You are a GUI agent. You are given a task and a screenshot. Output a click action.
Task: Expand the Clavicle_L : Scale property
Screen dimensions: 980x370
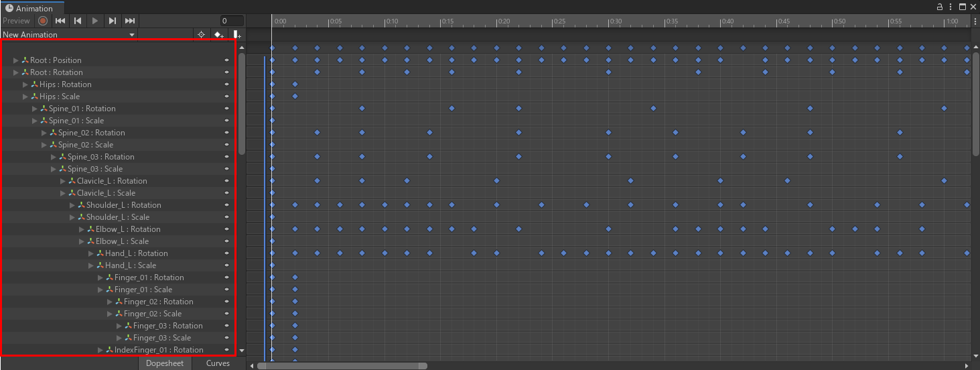pyautogui.click(x=63, y=193)
